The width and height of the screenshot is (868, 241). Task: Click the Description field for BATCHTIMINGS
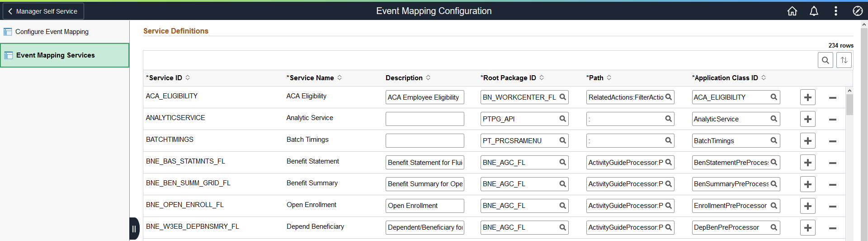425,141
